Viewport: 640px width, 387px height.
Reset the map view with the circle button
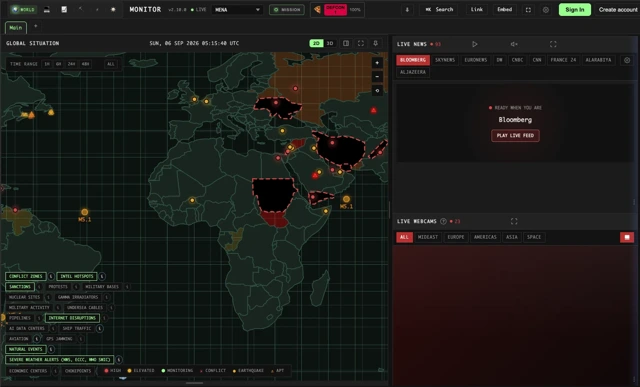coord(377,91)
